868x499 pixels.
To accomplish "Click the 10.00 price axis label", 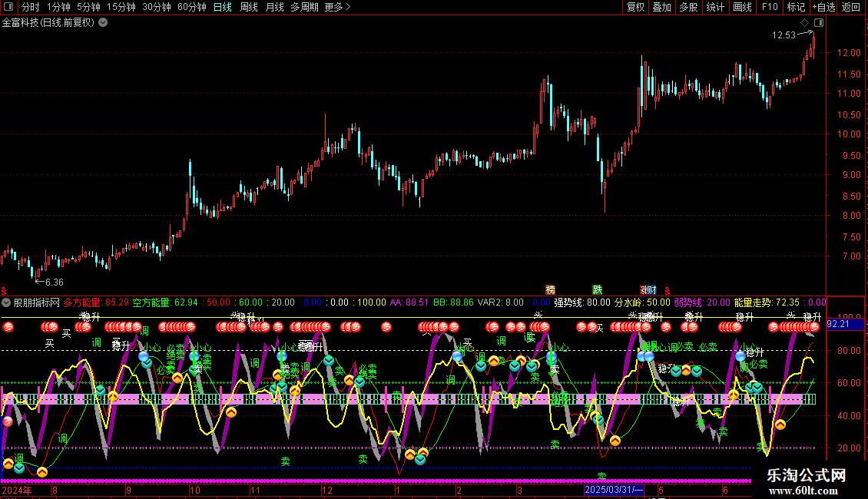I will point(849,134).
